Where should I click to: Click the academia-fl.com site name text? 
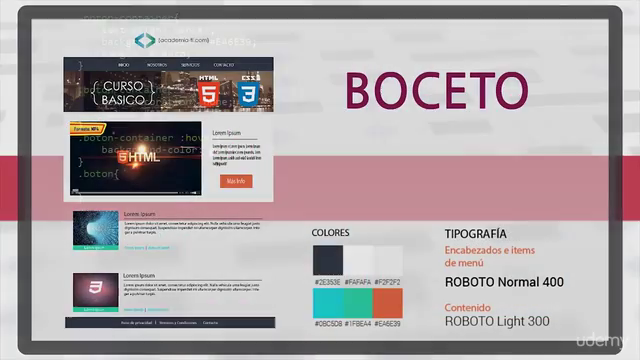click(x=184, y=40)
